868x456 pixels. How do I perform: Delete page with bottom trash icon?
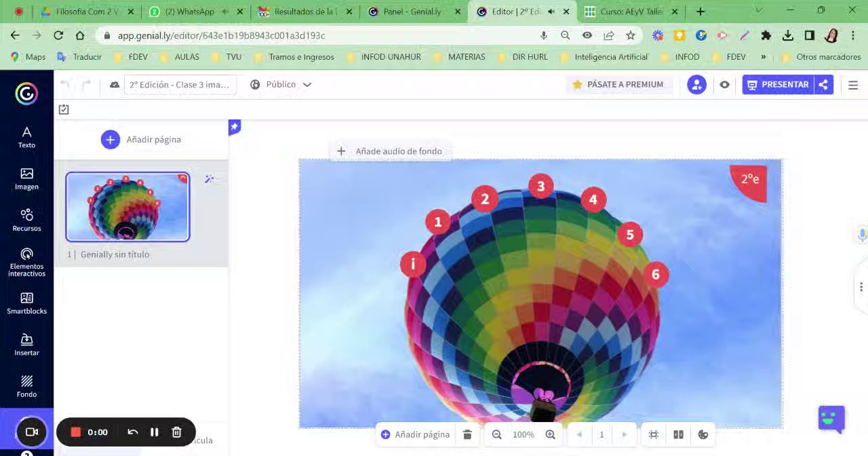(467, 434)
